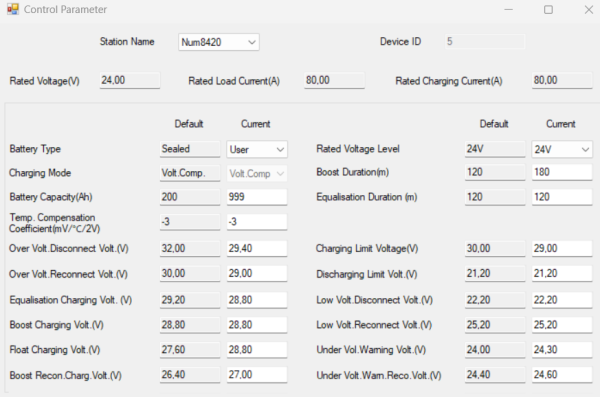Click Float Charging Volt Default 27,60
Image resolution: width=600 pixels, height=397 pixels.
(x=190, y=350)
